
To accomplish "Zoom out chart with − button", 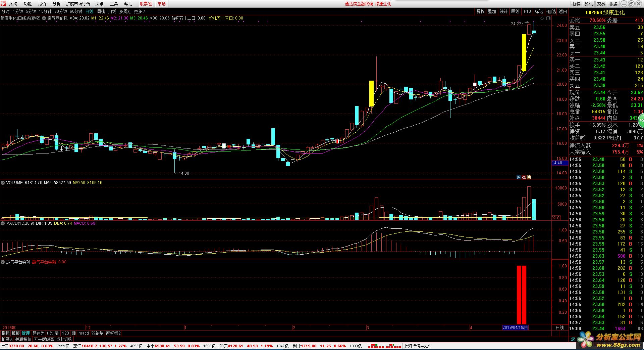I will coord(564,333).
